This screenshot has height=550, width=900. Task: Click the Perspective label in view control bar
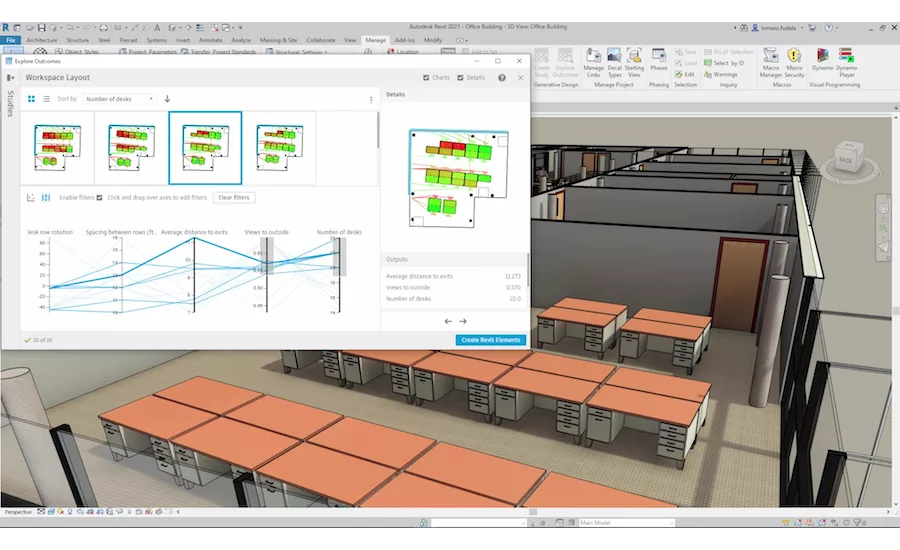coord(18,512)
